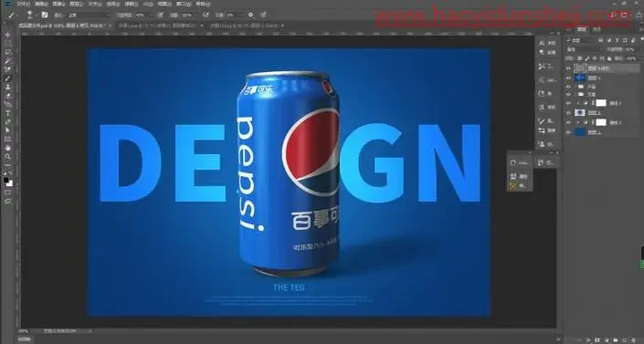Open the 编辑 (Edit) menu
Viewport: 644px width, 344px height.
point(41,4)
